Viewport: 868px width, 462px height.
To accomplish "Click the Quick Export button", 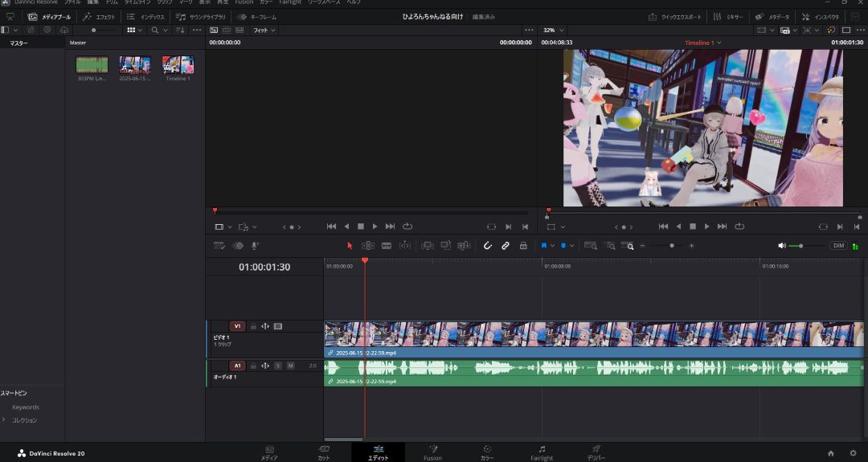I will pos(674,17).
